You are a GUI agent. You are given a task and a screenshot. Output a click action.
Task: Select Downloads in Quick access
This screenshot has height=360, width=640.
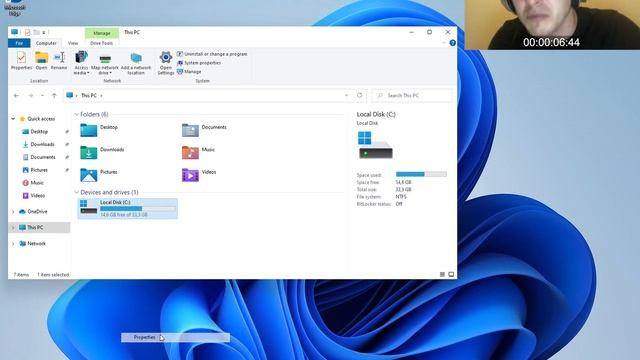click(42, 144)
